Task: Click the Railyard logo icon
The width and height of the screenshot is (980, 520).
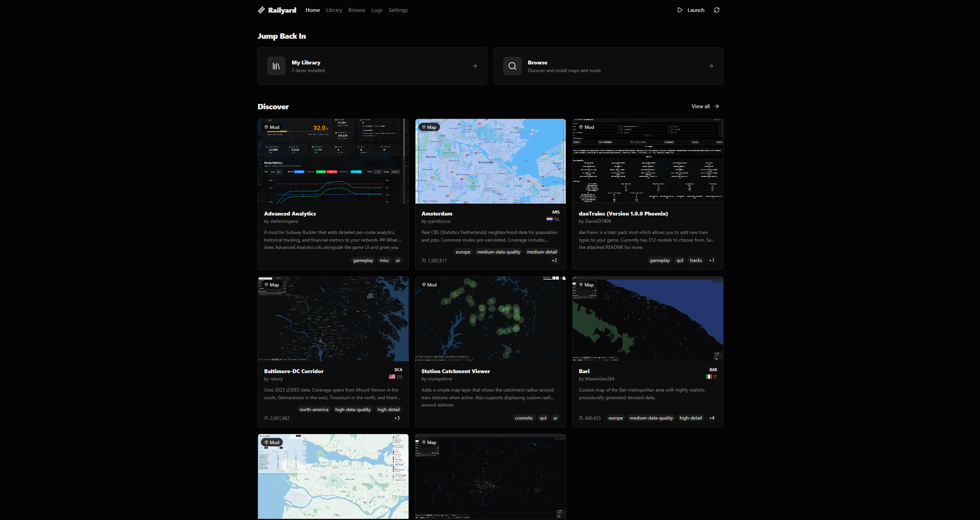Action: pos(262,10)
